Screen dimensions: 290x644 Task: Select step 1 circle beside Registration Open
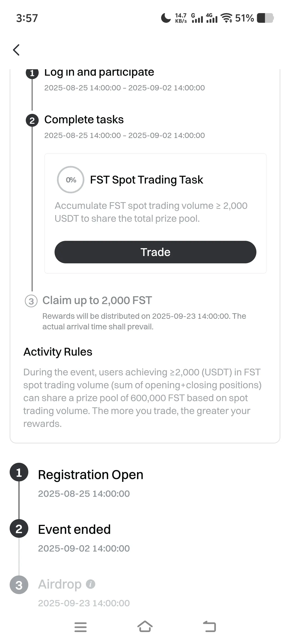pyautogui.click(x=19, y=472)
